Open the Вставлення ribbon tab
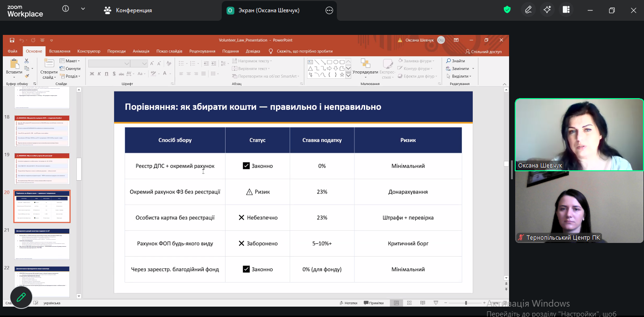The width and height of the screenshot is (644, 317). (x=59, y=51)
